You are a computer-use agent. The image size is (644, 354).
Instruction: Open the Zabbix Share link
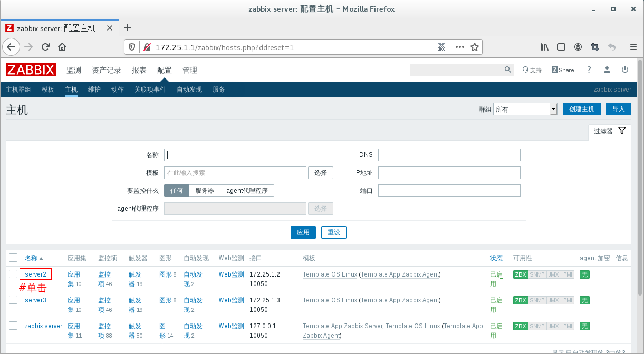click(563, 70)
